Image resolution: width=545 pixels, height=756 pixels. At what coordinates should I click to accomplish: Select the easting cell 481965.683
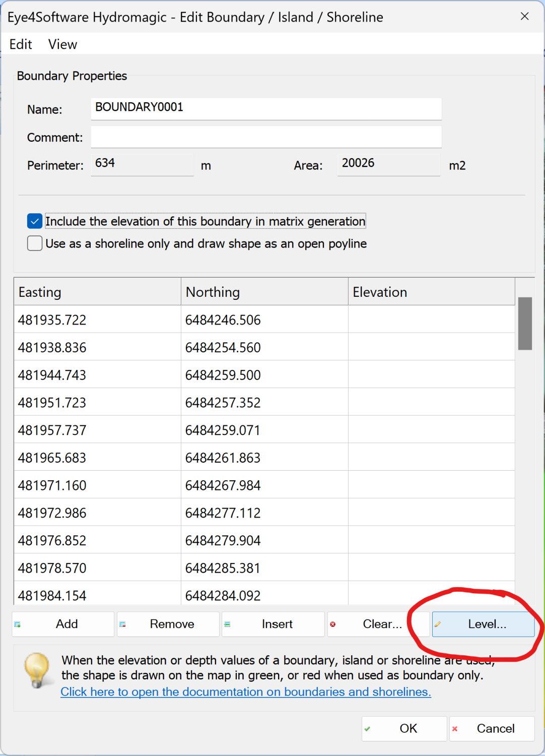[97, 458]
